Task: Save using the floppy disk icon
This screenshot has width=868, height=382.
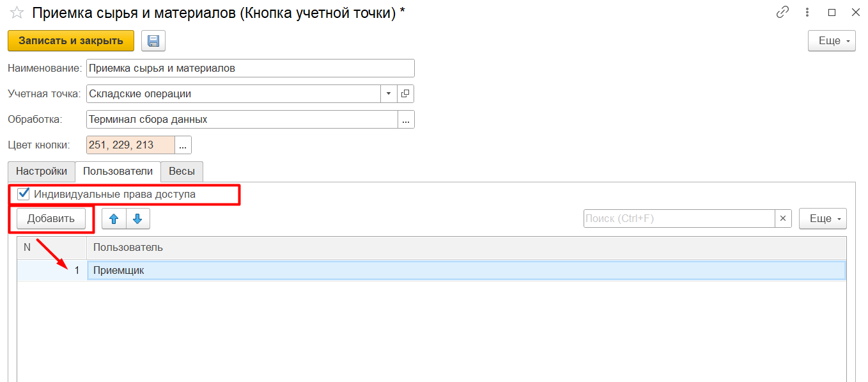Action: [x=153, y=41]
